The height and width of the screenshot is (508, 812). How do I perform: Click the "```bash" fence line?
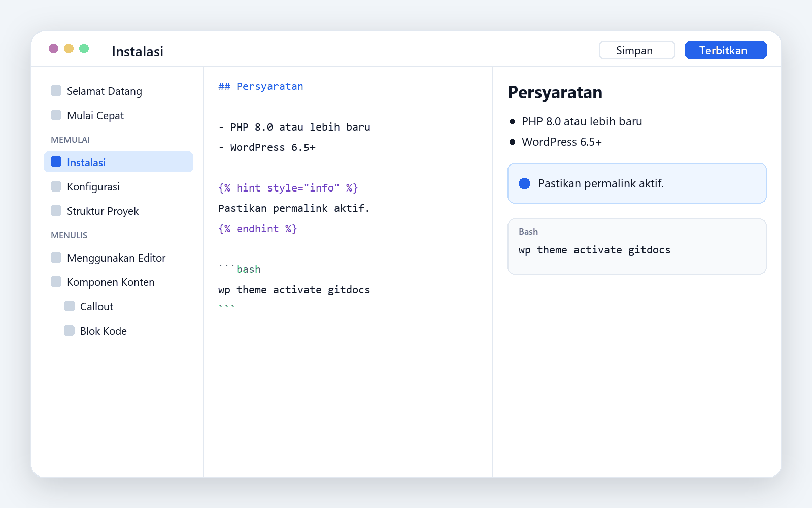(x=240, y=269)
